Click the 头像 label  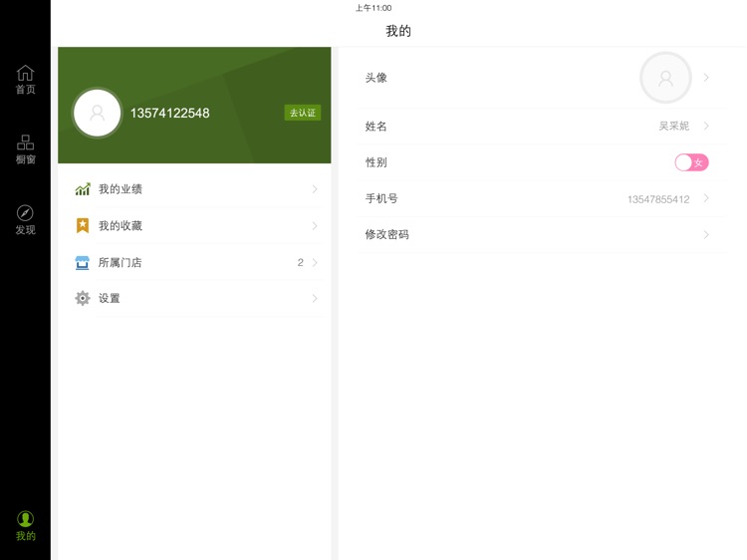375,78
